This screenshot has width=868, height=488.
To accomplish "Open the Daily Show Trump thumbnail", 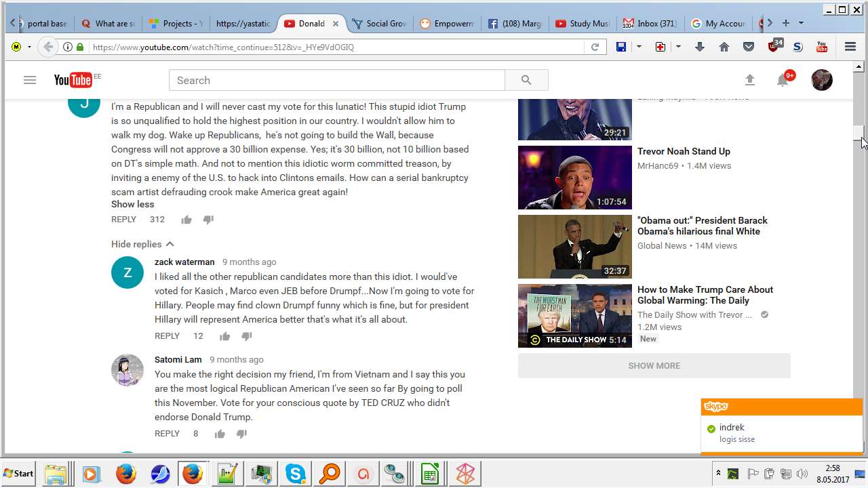I will tap(575, 316).
